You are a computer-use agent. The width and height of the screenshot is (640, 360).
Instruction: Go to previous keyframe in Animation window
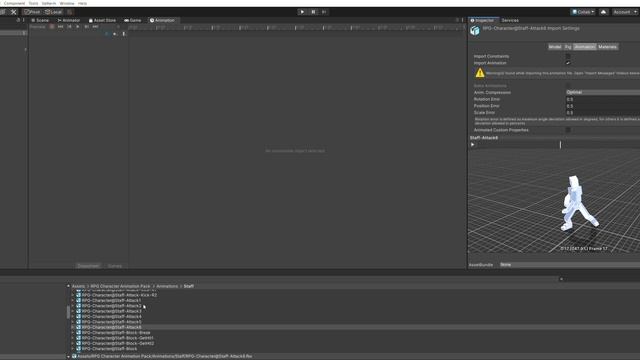69,27
